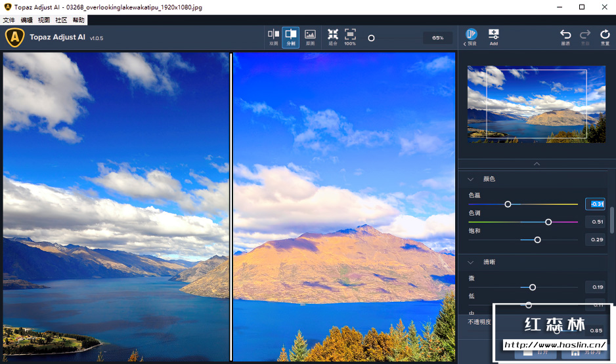Switch to dual view (双图) mode
The image size is (616, 364).
point(273,37)
